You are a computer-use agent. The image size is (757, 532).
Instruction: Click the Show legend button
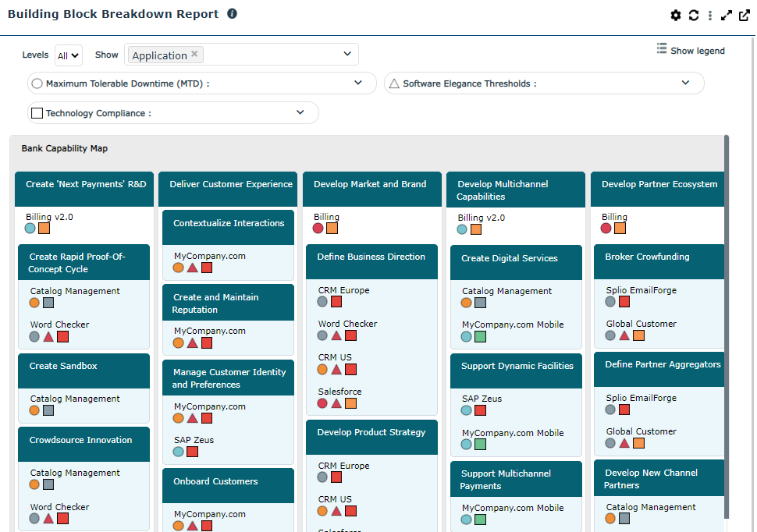point(691,50)
